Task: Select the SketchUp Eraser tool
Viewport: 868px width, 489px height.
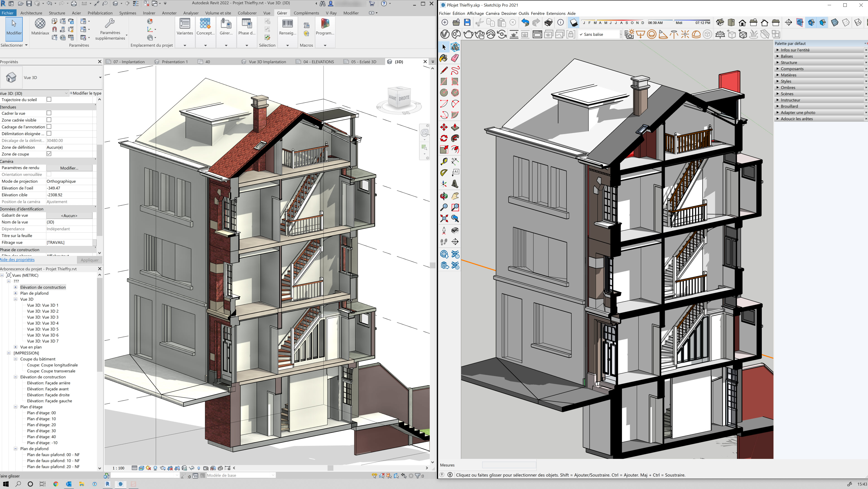Action: [x=455, y=58]
